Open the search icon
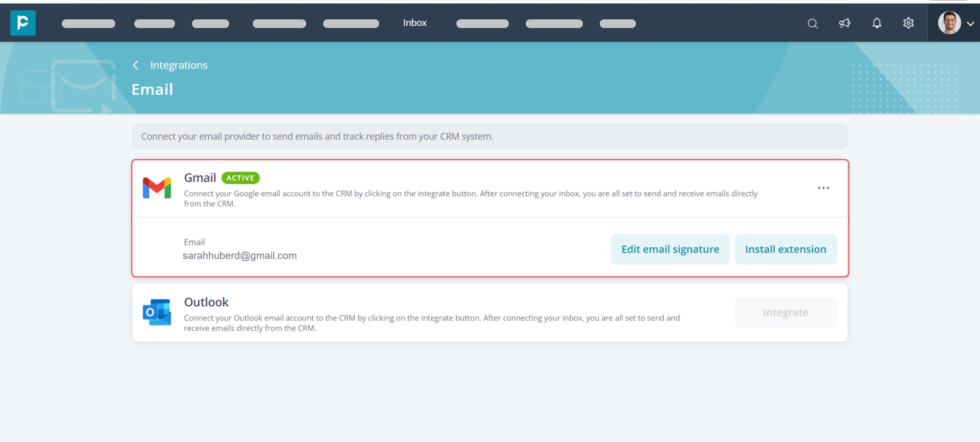 pos(812,23)
